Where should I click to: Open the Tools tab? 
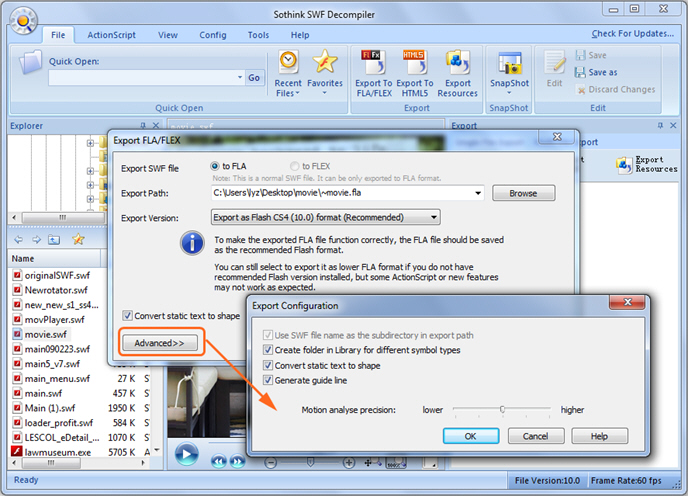[258, 35]
